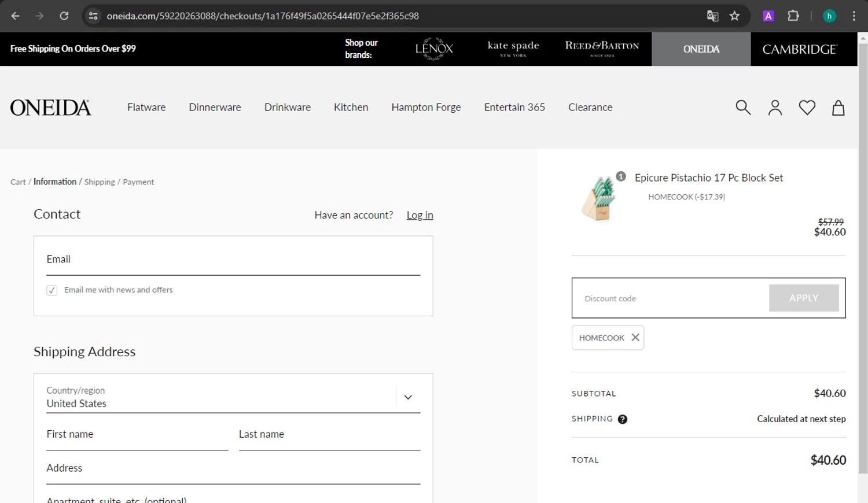Open the browser extensions puzzle icon
The width and height of the screenshot is (868, 503).
coord(793,16)
